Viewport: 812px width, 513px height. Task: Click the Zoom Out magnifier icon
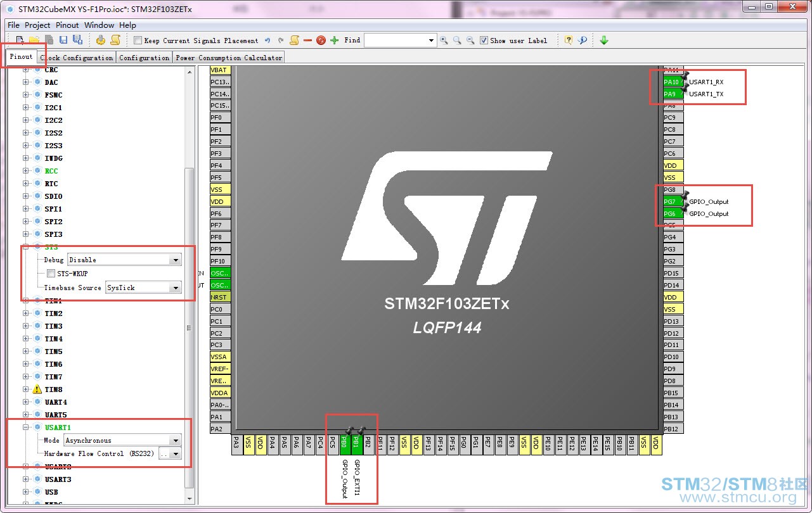(x=470, y=41)
